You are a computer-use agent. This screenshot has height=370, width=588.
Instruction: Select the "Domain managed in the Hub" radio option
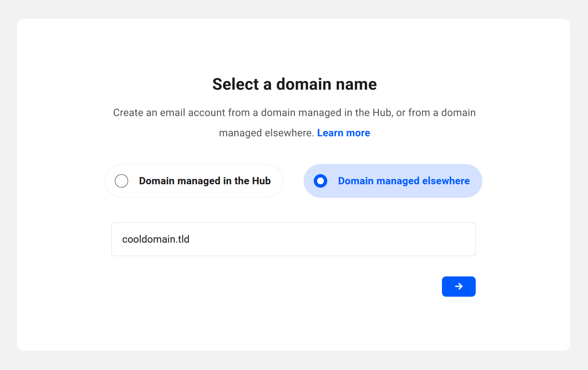click(x=194, y=181)
